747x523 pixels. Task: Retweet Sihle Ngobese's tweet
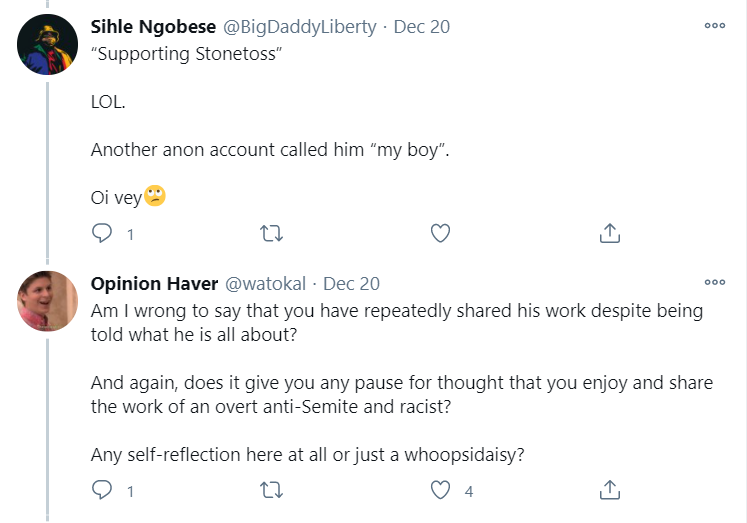point(271,233)
